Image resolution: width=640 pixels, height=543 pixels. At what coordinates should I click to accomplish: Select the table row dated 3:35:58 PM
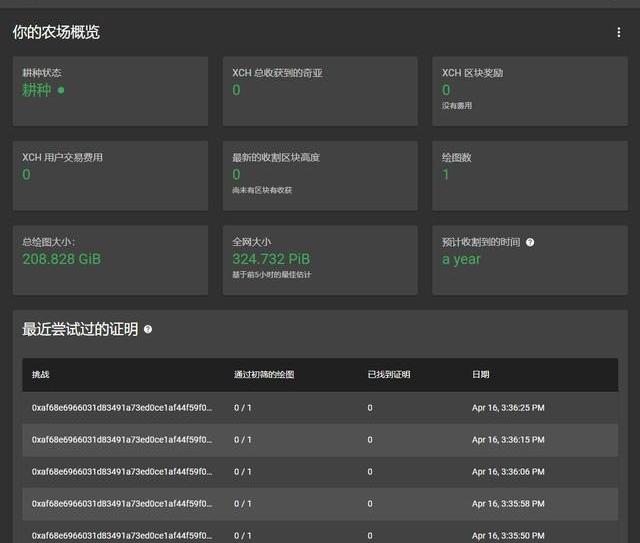pyautogui.click(x=320, y=504)
